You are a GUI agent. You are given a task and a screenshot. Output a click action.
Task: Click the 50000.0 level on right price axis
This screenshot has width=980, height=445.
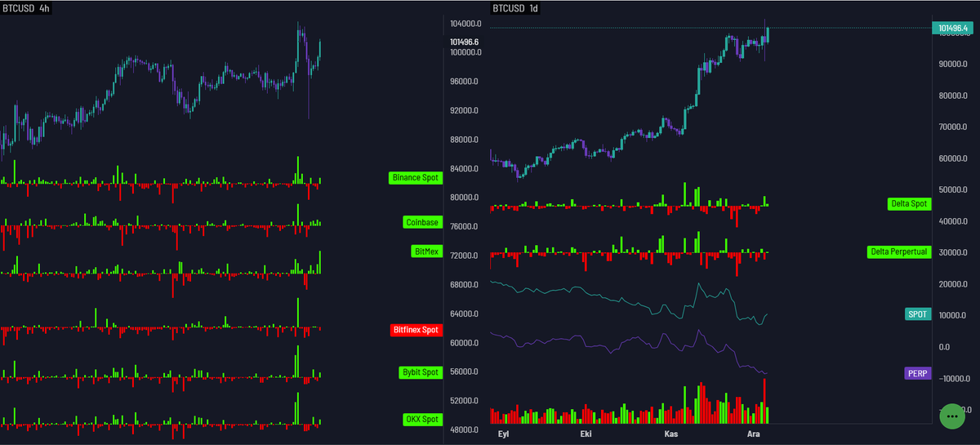tap(951, 189)
